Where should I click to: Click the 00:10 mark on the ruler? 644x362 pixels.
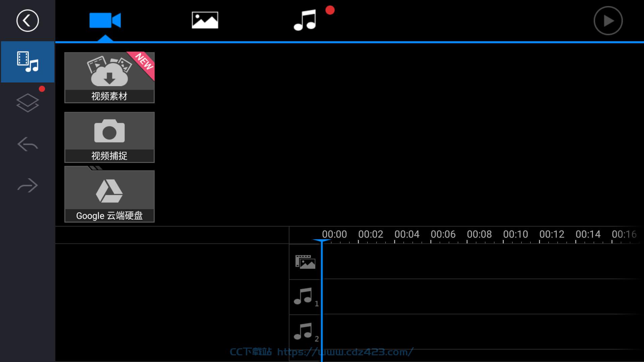tap(516, 234)
